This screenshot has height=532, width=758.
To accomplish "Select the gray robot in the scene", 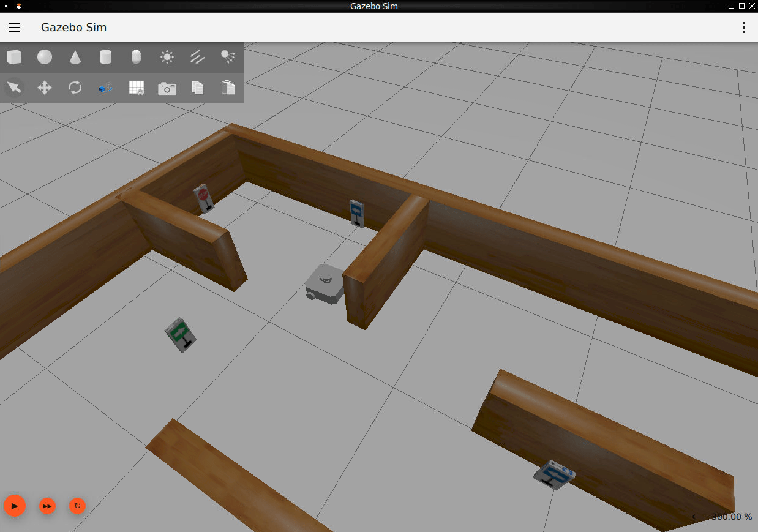I will pyautogui.click(x=325, y=283).
